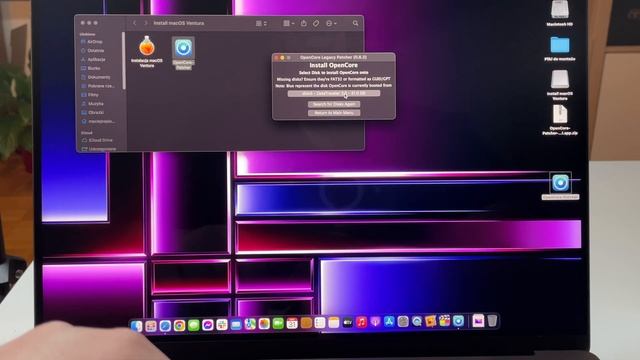
Task: Open the Finder view mode switcher
Action: pyautogui.click(x=261, y=24)
